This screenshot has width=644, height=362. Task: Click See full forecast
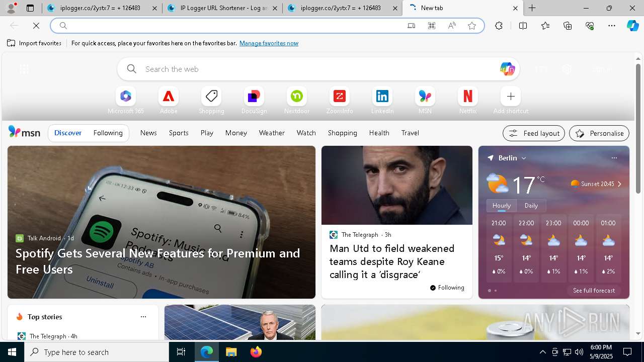pyautogui.click(x=594, y=291)
